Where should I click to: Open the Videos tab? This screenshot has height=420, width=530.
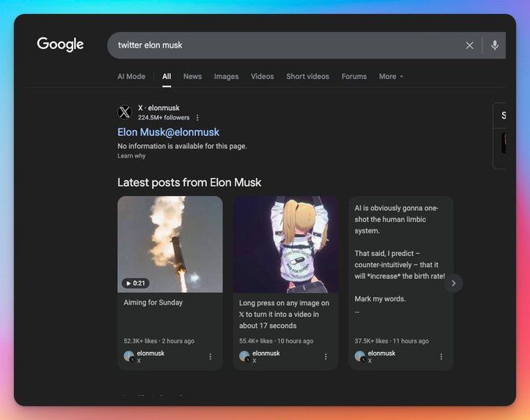click(262, 77)
